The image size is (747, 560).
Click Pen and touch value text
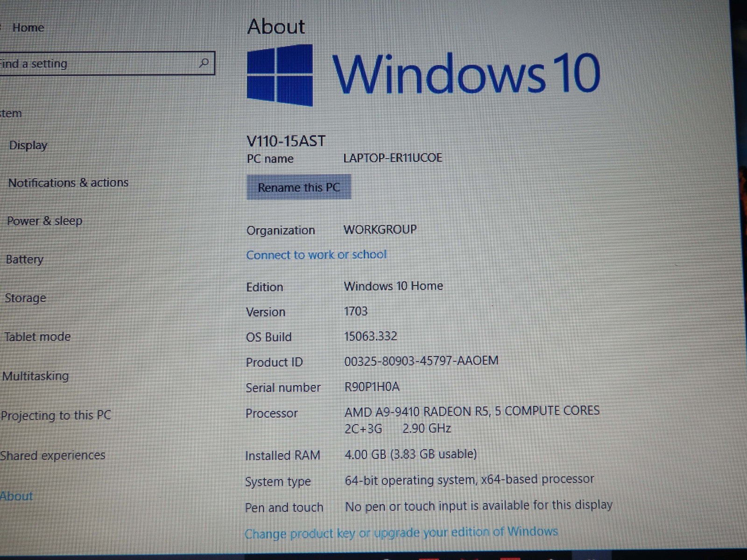pyautogui.click(x=479, y=506)
